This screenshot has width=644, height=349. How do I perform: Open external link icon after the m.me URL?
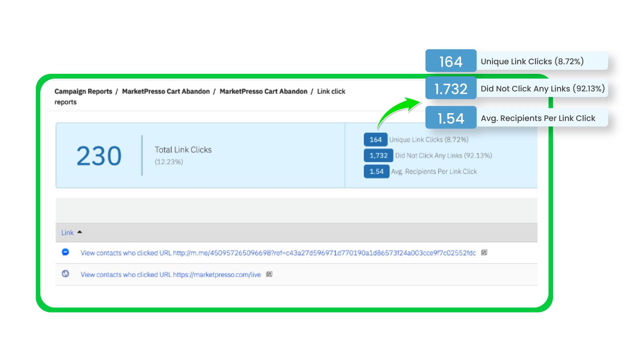(x=484, y=252)
